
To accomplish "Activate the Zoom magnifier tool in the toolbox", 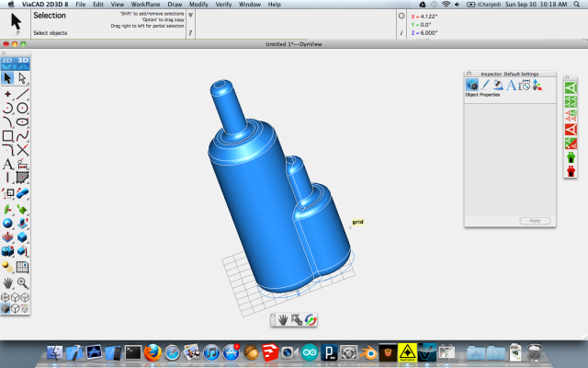I will (x=23, y=282).
